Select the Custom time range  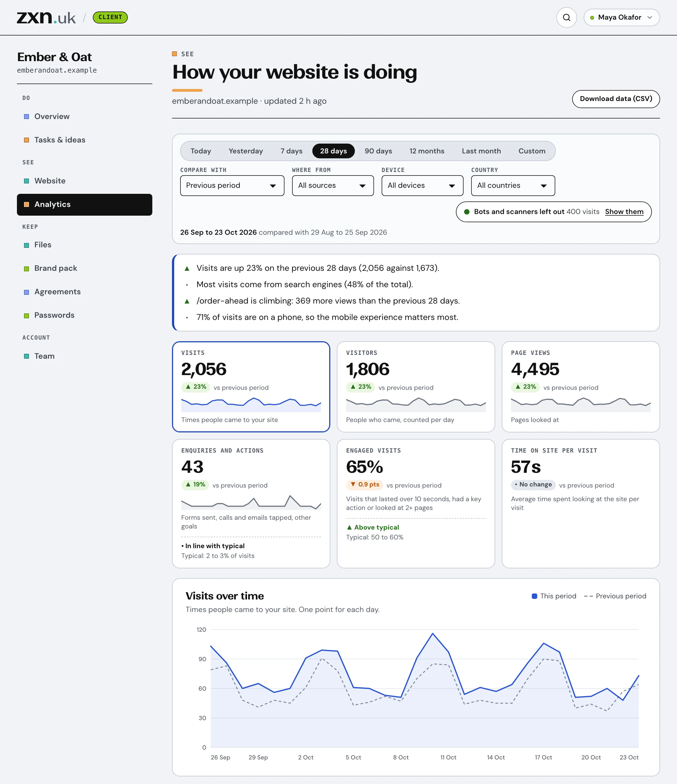532,151
